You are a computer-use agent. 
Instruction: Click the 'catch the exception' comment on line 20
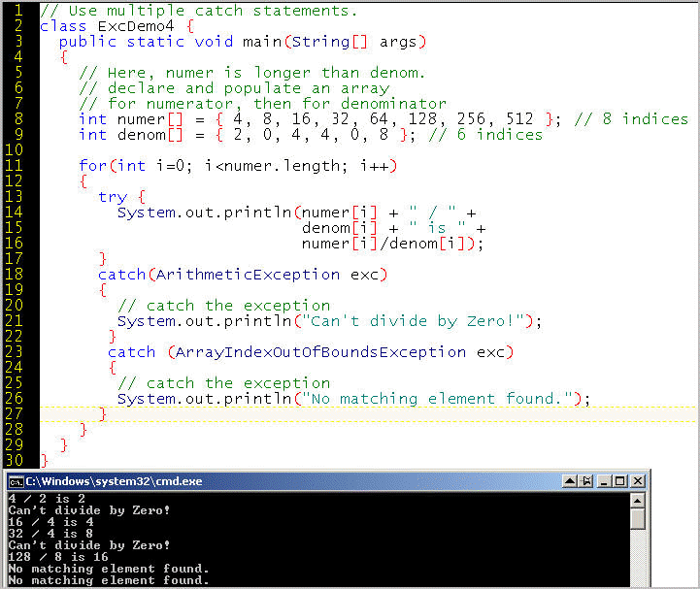click(x=223, y=306)
